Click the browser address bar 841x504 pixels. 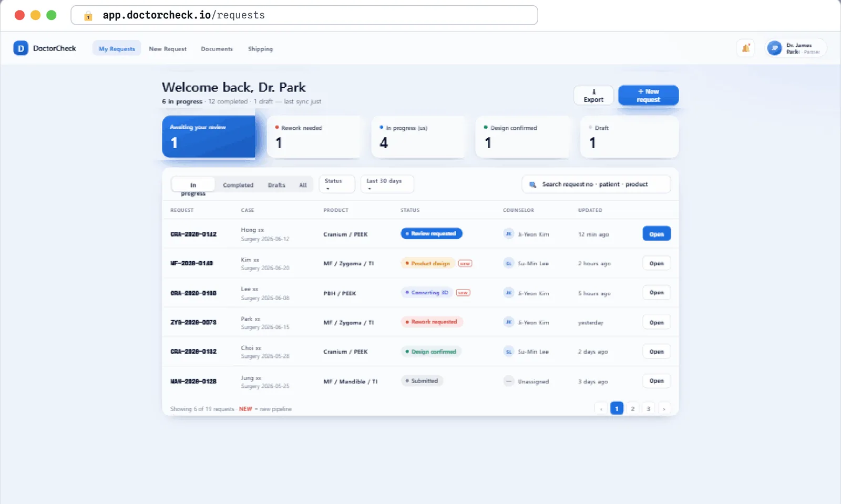[304, 15]
